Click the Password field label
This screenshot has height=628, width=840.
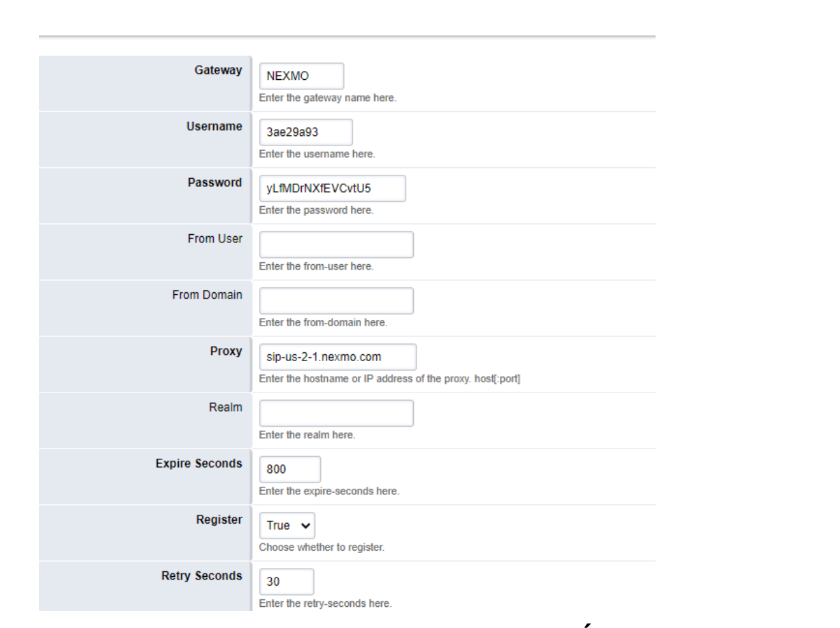pyautogui.click(x=214, y=182)
